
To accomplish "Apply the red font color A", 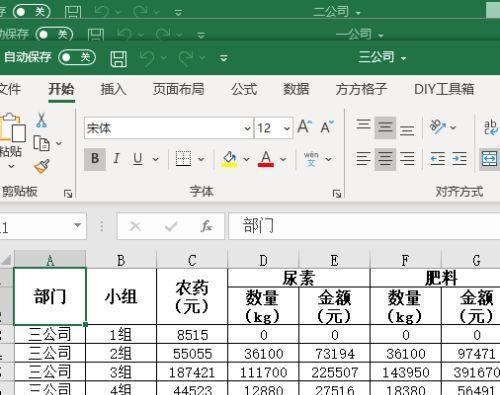I will (x=266, y=159).
